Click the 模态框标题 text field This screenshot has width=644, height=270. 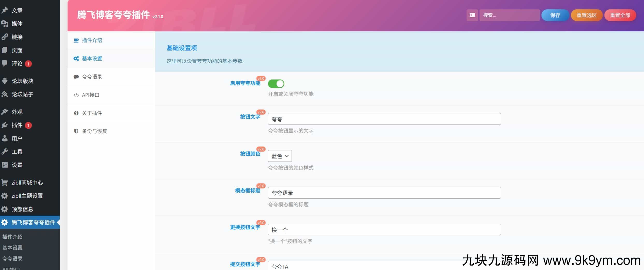point(384,193)
